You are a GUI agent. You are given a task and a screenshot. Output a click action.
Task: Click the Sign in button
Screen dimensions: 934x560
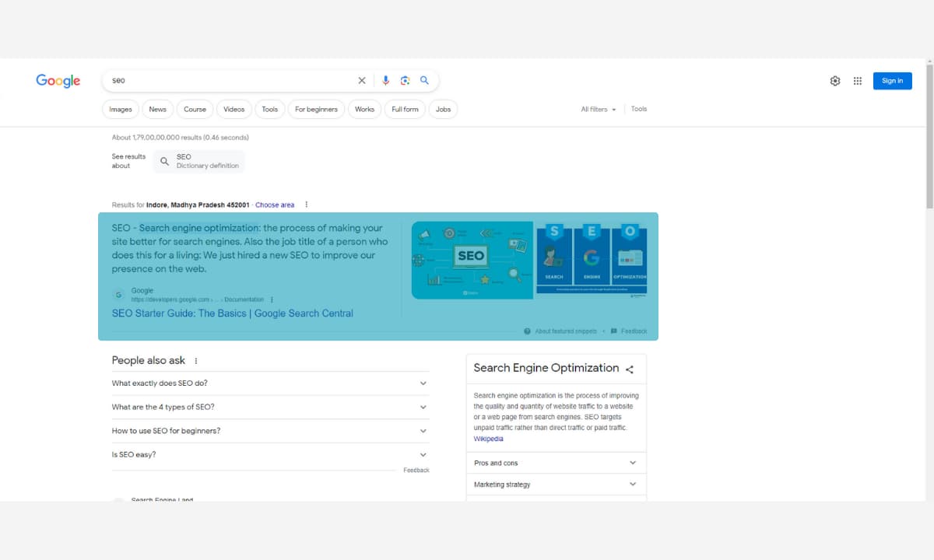[x=892, y=81]
